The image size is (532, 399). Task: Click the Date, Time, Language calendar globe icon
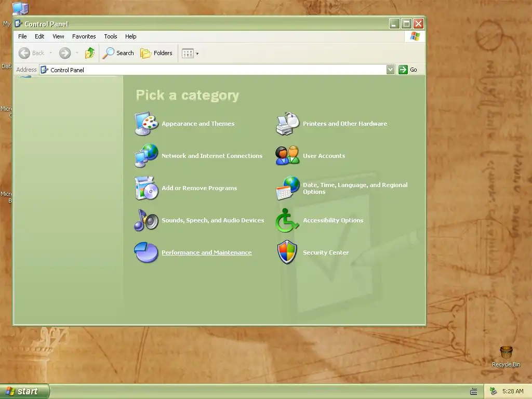point(287,188)
